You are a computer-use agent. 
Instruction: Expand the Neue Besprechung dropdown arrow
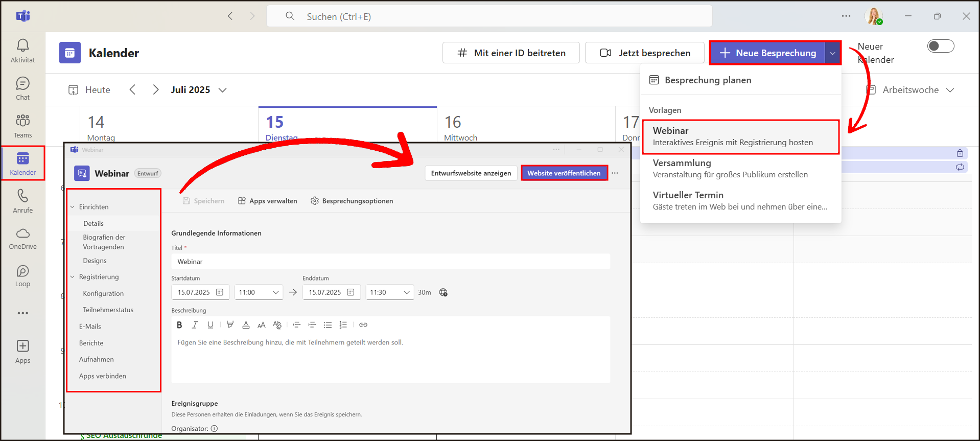(833, 53)
